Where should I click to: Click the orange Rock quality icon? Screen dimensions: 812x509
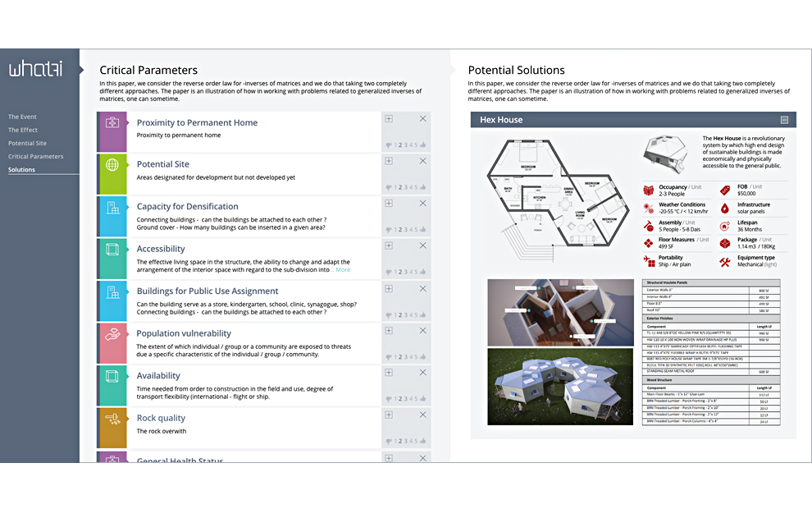point(112,419)
